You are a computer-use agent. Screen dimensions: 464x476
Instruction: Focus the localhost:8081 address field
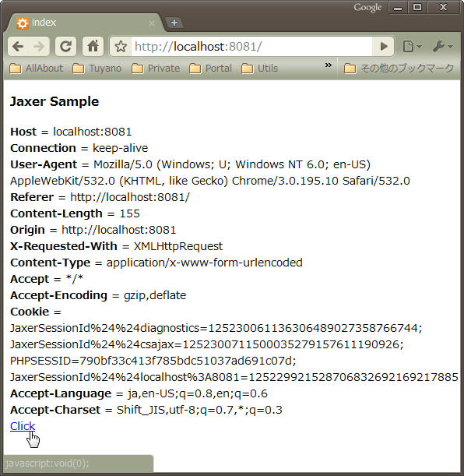251,47
